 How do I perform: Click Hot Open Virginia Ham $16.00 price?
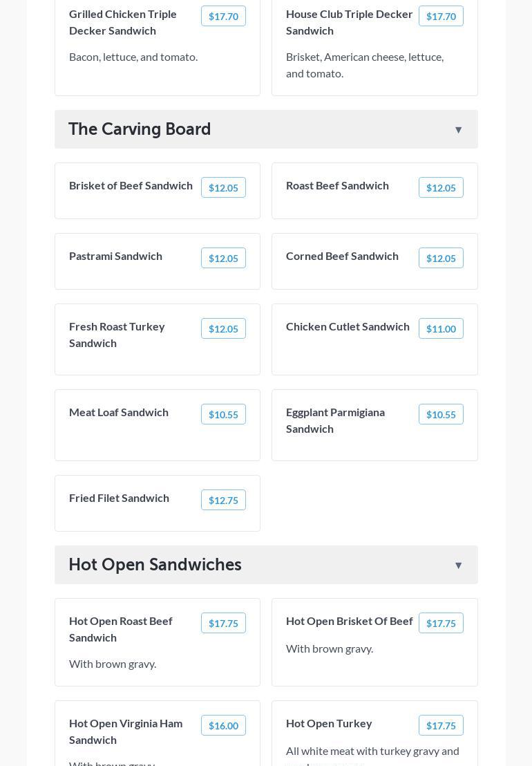click(x=223, y=726)
